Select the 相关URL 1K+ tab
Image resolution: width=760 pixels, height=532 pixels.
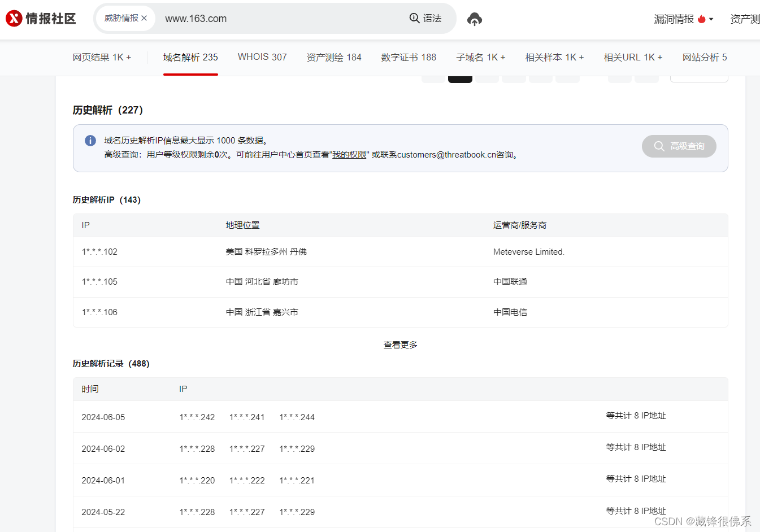pyautogui.click(x=633, y=58)
